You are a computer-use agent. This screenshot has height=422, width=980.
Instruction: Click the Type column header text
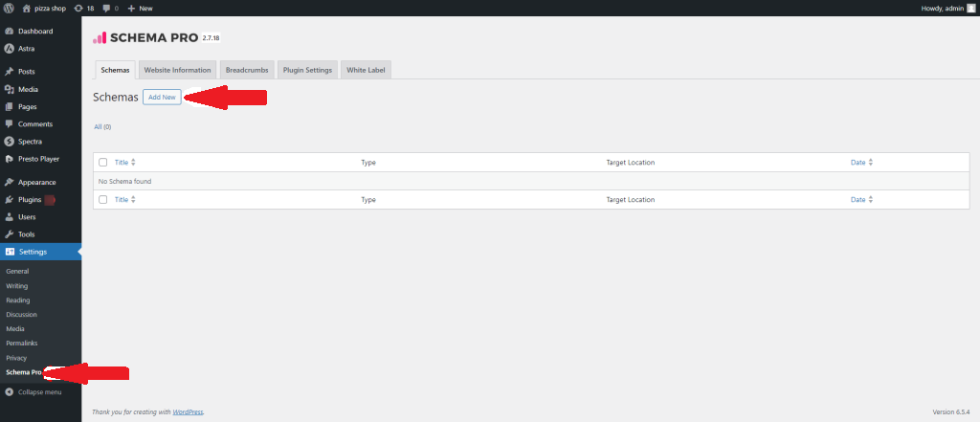point(368,163)
